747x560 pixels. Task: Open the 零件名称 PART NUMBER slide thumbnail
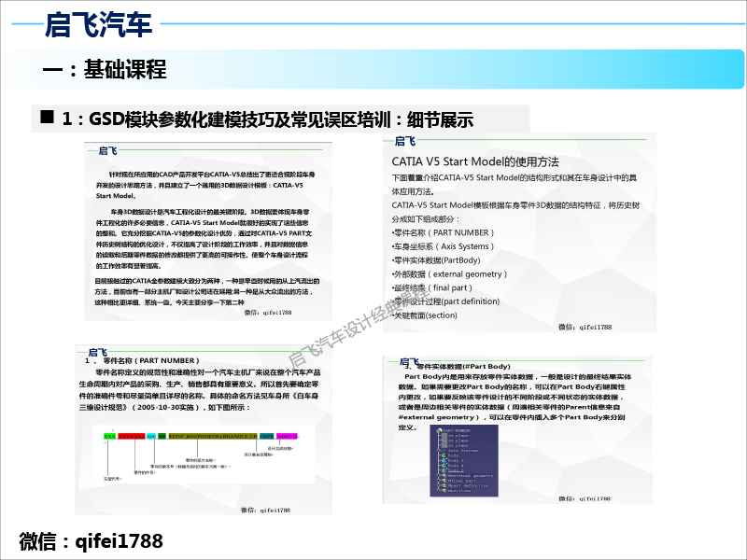tap(204, 430)
